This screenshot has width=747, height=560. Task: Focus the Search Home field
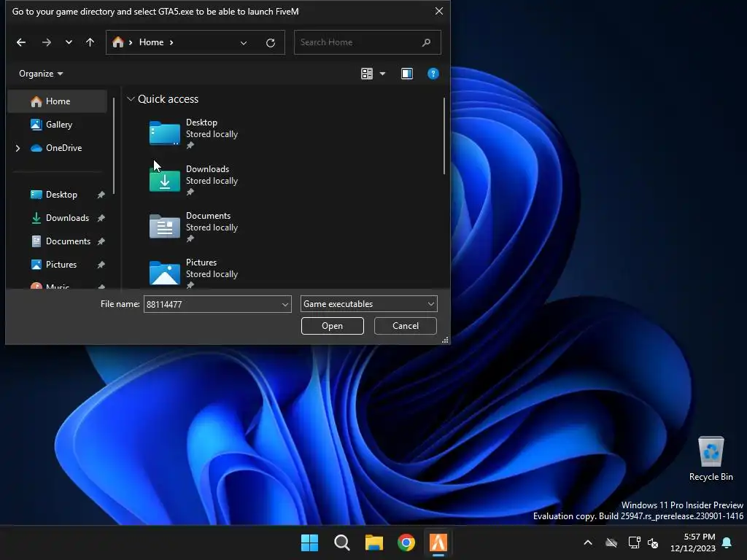[368, 42]
